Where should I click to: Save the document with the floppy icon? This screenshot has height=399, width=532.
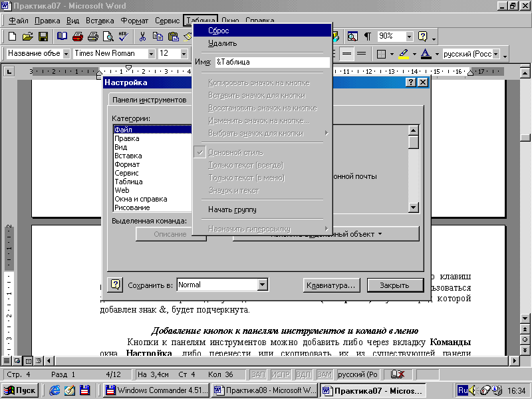click(x=43, y=37)
